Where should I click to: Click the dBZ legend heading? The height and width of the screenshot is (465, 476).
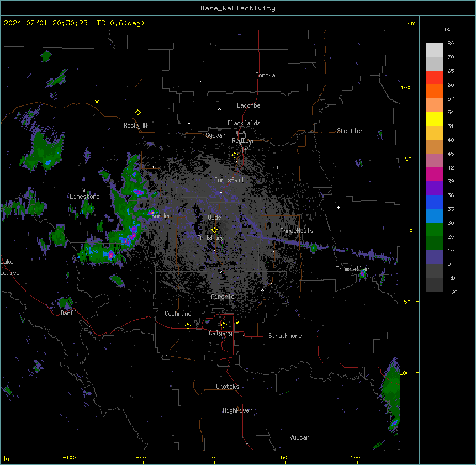[447, 29]
